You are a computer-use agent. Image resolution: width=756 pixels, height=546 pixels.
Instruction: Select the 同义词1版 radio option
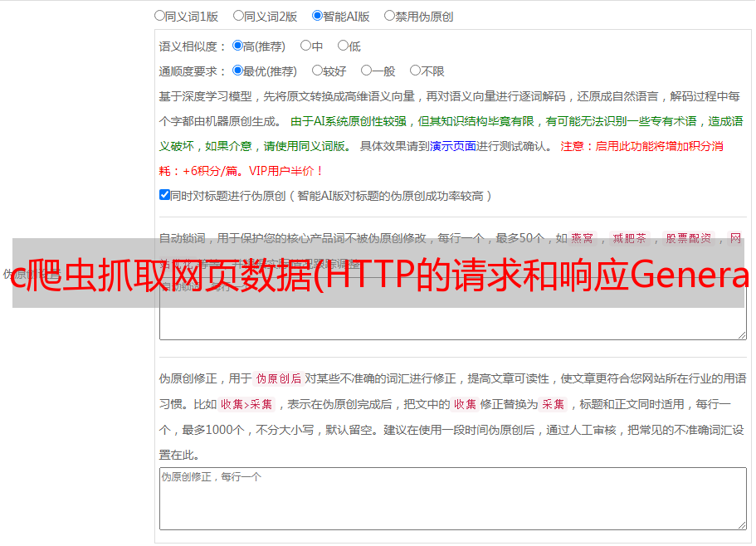[159, 16]
